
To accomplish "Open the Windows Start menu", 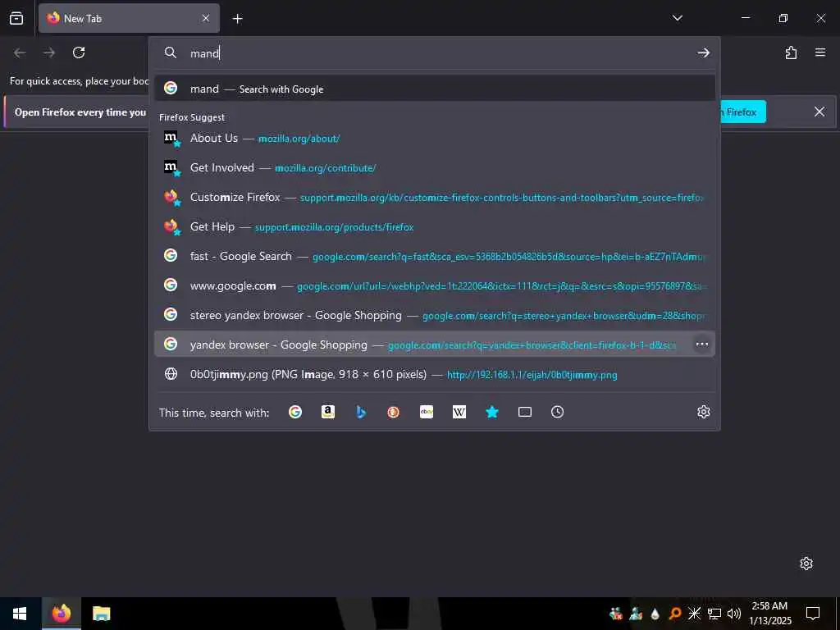I will click(x=21, y=614).
